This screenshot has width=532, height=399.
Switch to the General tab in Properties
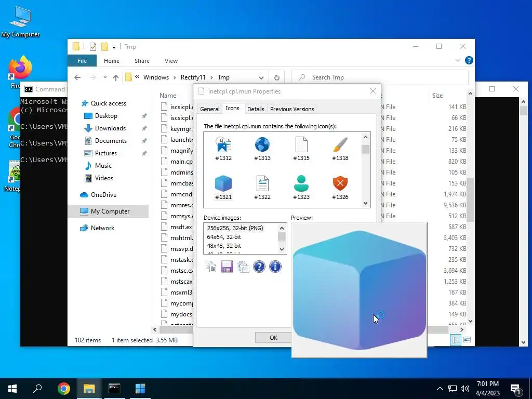210,109
